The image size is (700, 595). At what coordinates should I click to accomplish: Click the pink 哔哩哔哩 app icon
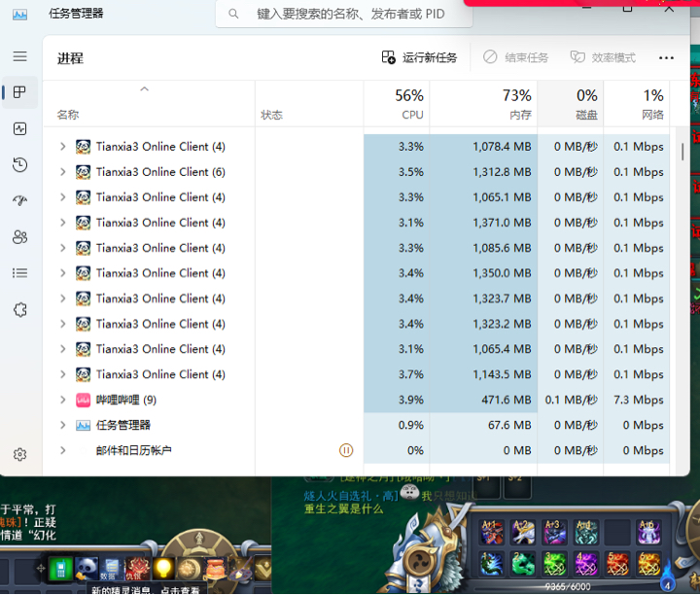point(83,400)
